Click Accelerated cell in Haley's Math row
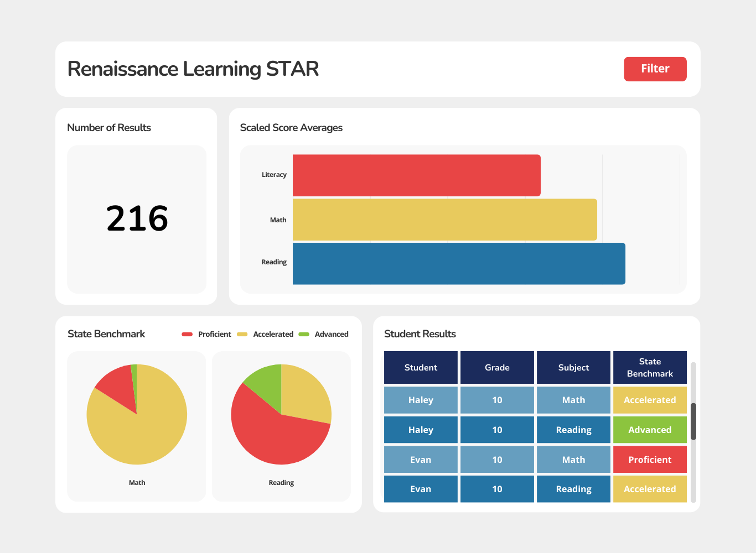 pyautogui.click(x=650, y=400)
